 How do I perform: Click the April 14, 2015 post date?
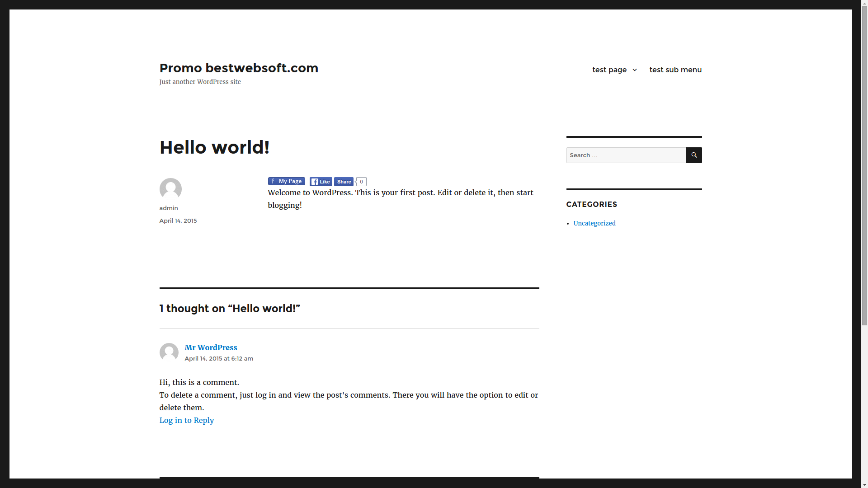(178, 221)
